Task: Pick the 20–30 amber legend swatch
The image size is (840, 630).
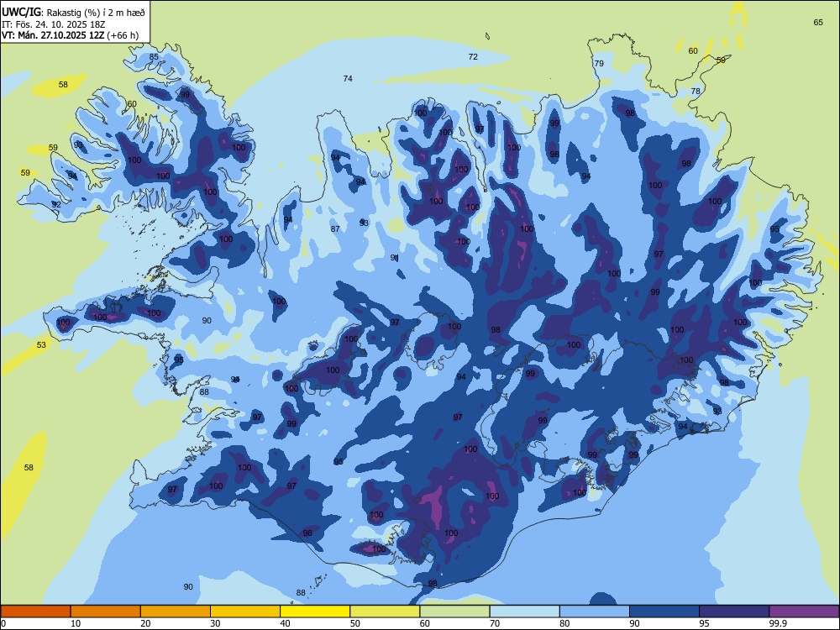Action: point(176,612)
